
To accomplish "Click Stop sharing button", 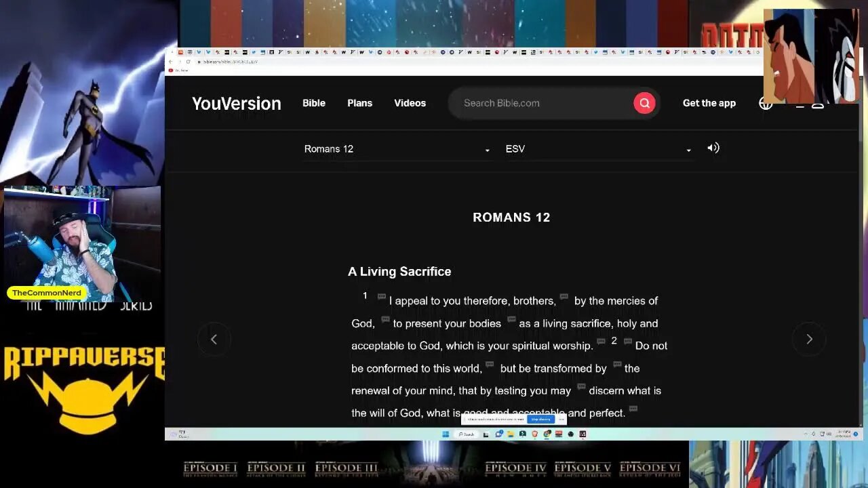I will [540, 420].
